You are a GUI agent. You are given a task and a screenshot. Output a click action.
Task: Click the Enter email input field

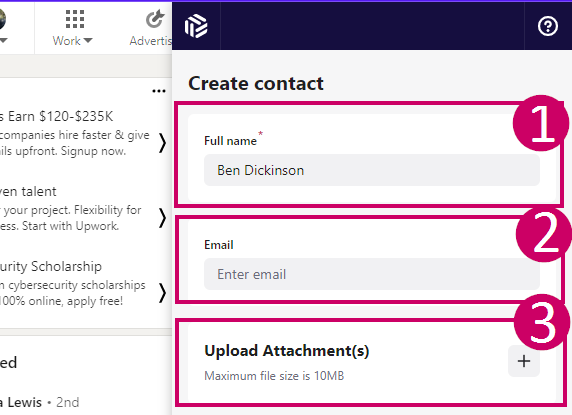tap(372, 274)
